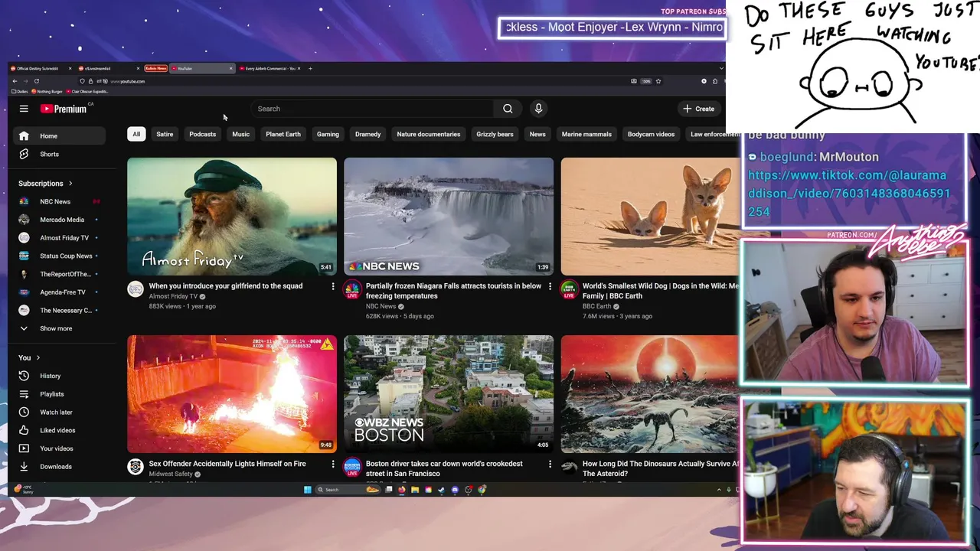Open options menu for Almost Friday video

332,286
